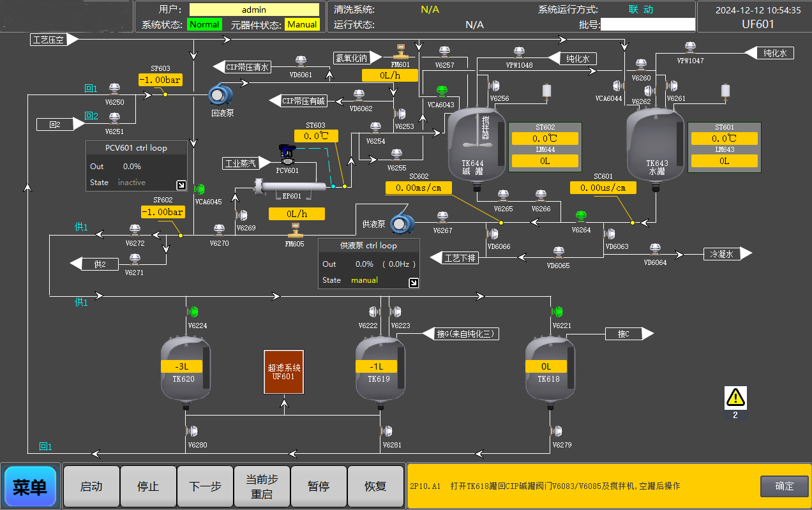The width and height of the screenshot is (812, 510).
Task: Click valve VD6064 icon
Action: click(655, 249)
